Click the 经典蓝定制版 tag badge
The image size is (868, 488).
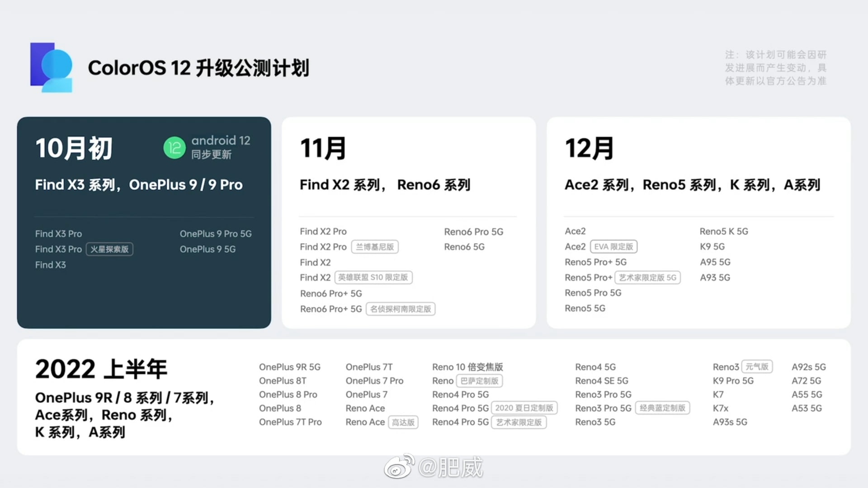(662, 408)
